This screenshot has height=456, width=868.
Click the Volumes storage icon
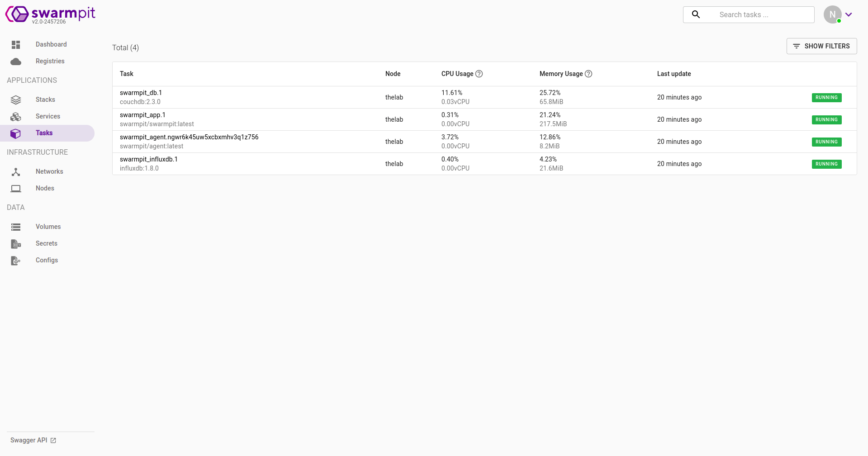[16, 227]
